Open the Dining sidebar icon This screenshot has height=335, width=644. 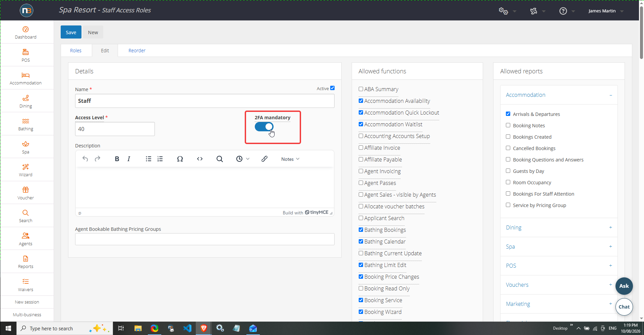click(x=25, y=98)
